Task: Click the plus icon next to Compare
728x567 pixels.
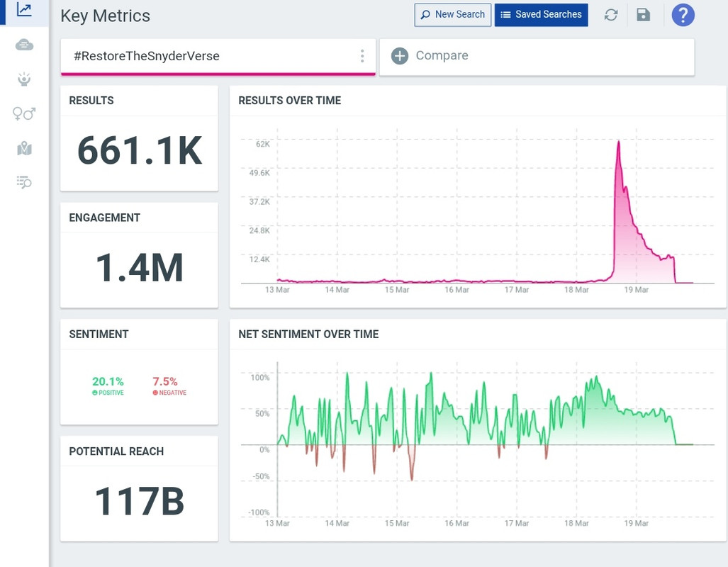Action: click(400, 56)
